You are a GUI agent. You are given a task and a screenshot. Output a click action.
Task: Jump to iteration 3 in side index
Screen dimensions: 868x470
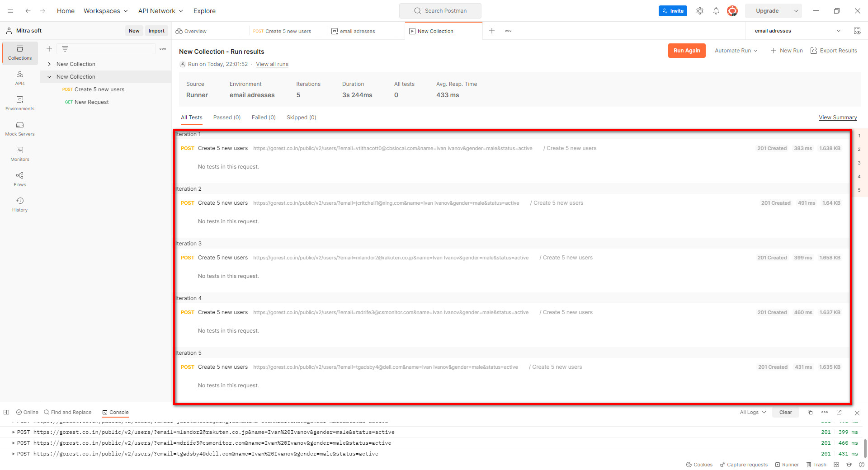pos(859,163)
